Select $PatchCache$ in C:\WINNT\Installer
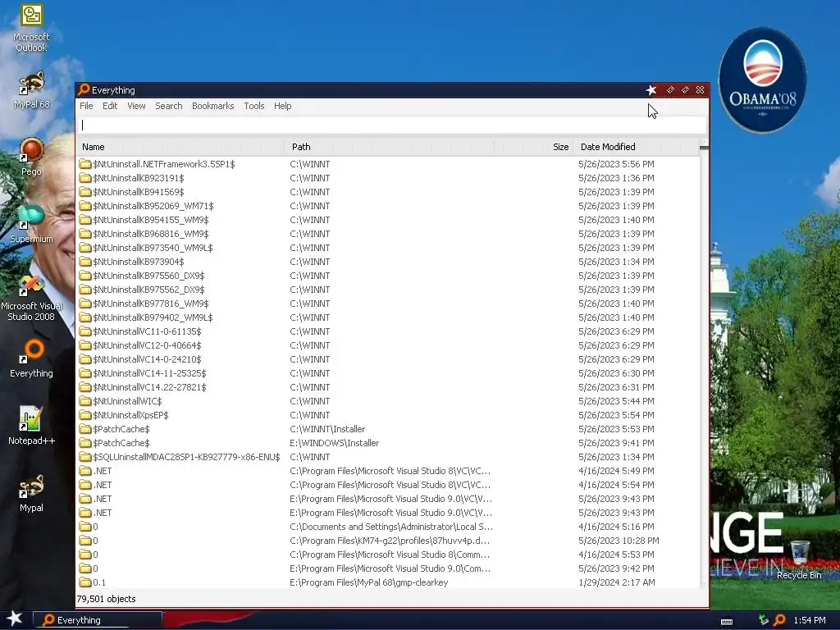 coord(387,428)
